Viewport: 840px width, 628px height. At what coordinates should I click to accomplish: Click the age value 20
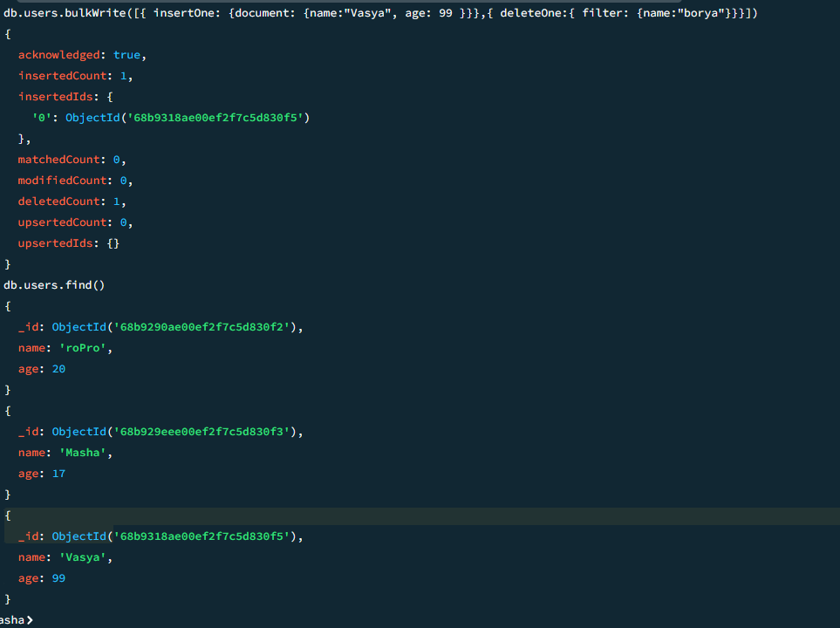tap(58, 369)
